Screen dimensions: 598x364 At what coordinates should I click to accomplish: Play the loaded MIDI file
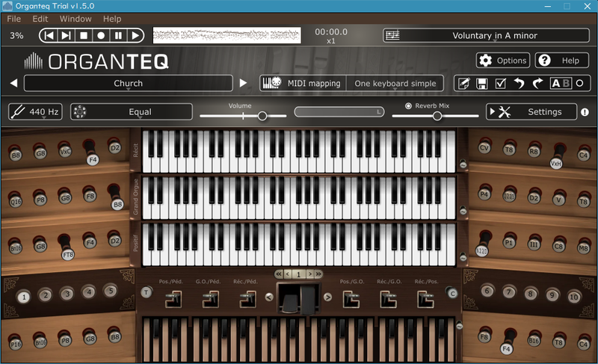135,35
